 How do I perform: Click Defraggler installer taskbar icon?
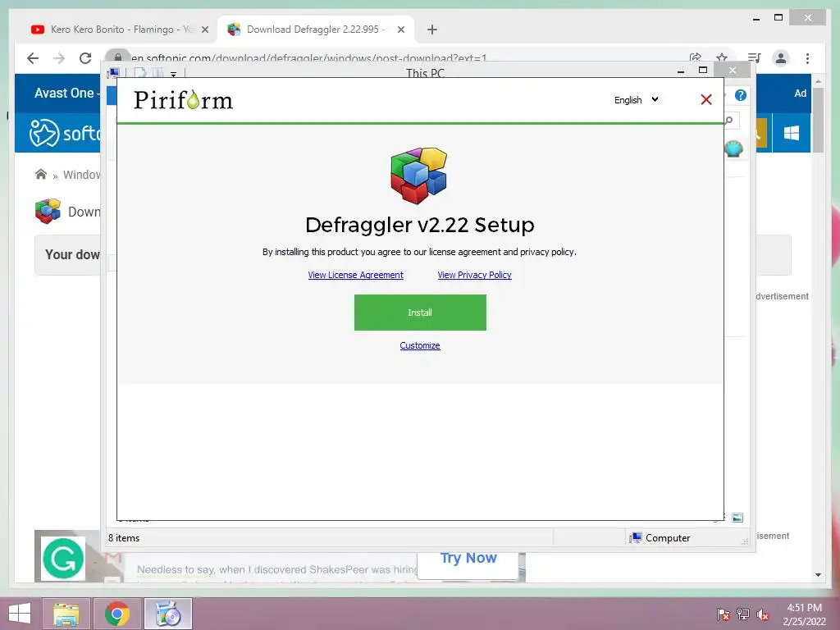[x=168, y=614]
